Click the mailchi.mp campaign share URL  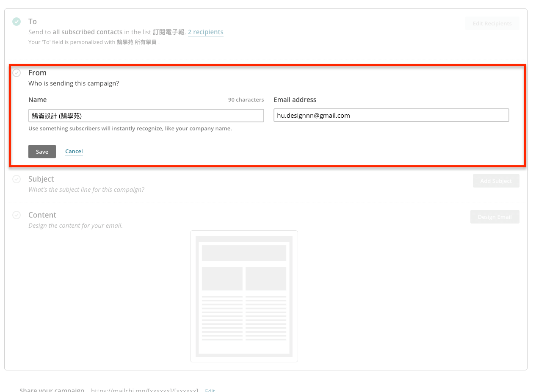tap(144, 390)
